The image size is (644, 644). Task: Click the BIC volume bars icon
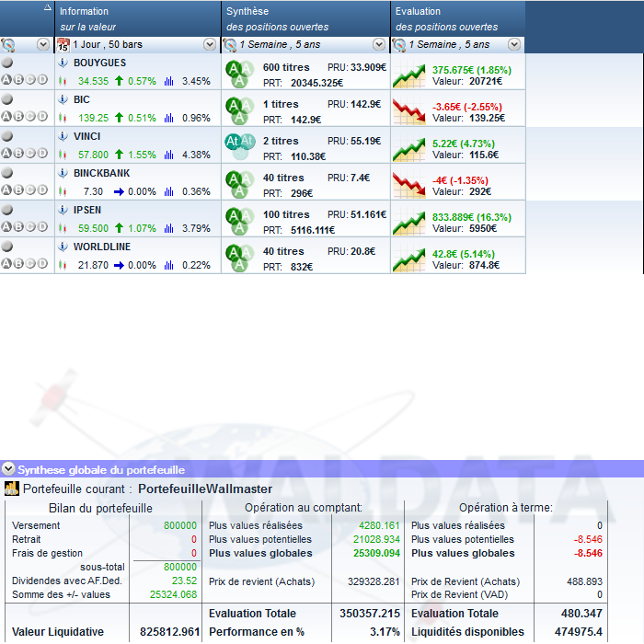(x=168, y=118)
